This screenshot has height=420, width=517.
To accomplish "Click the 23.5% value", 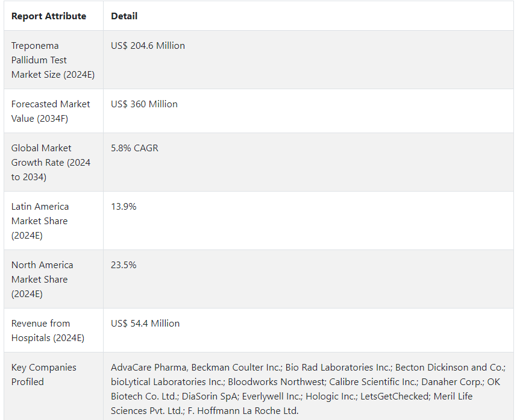I will point(124,265).
